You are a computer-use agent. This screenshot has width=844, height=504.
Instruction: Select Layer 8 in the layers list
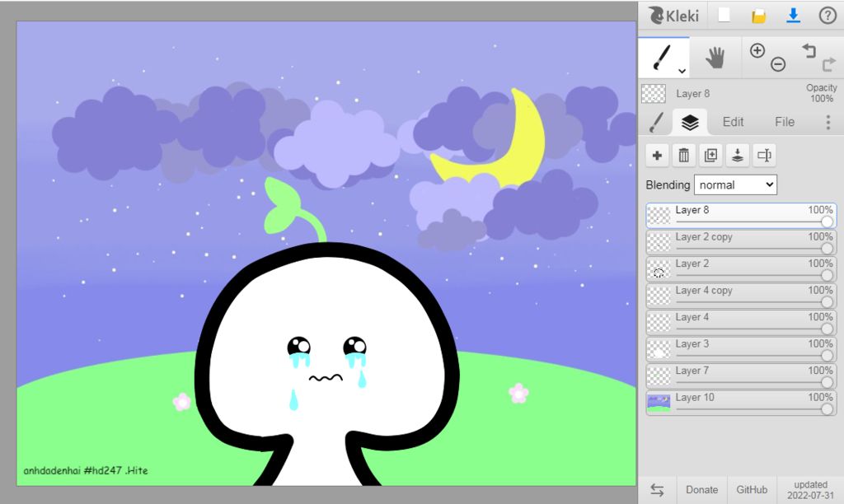pos(741,215)
